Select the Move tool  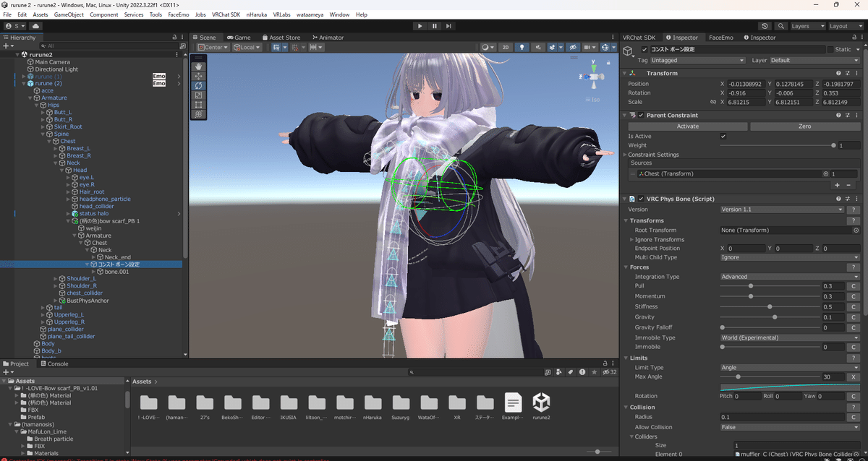pos(199,76)
